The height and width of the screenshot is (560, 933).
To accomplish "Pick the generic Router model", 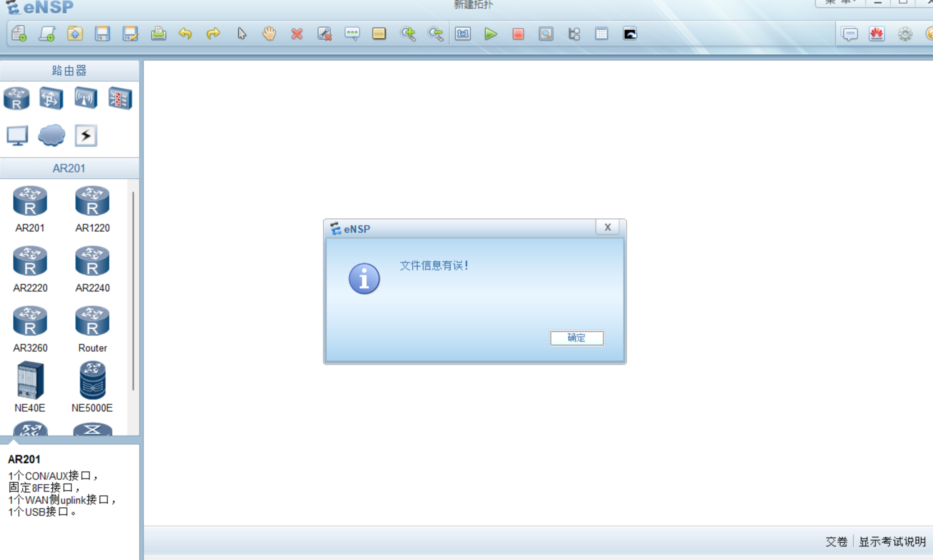I will pyautogui.click(x=92, y=329).
